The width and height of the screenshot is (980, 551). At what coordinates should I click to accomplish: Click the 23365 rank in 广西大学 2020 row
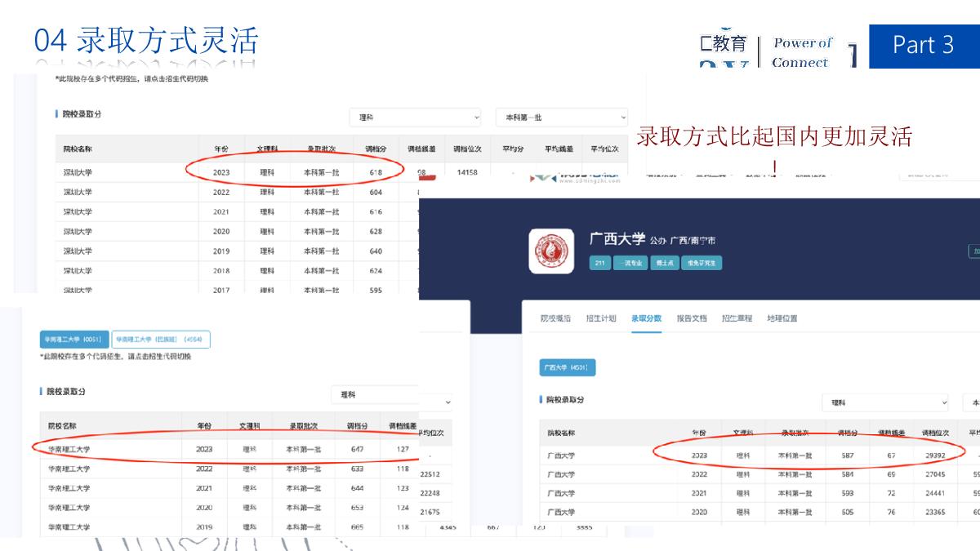(933, 513)
